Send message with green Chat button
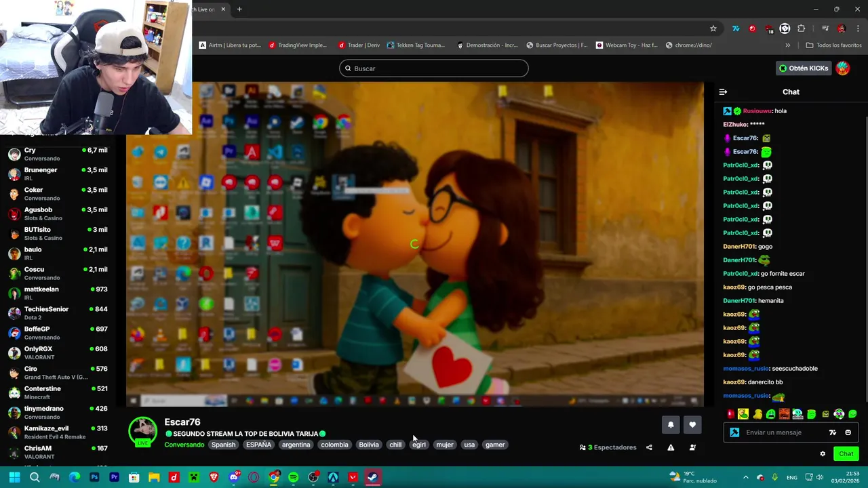The height and width of the screenshot is (488, 868). 846,454
